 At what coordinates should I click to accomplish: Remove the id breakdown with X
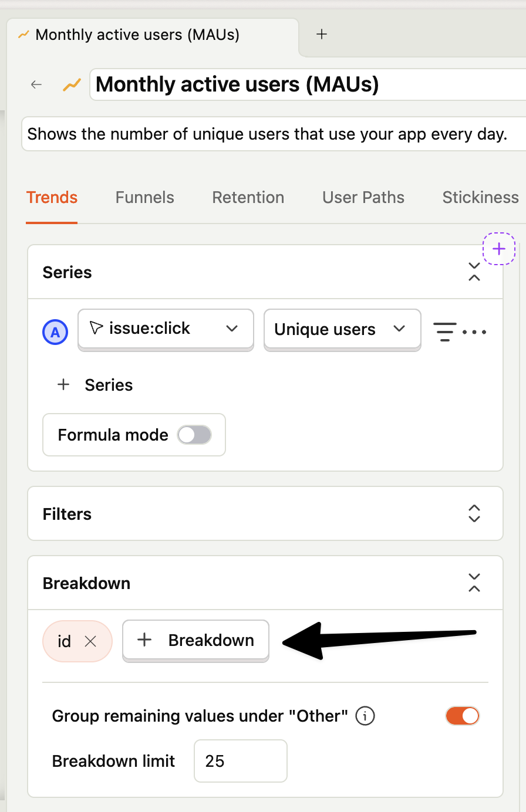click(90, 641)
